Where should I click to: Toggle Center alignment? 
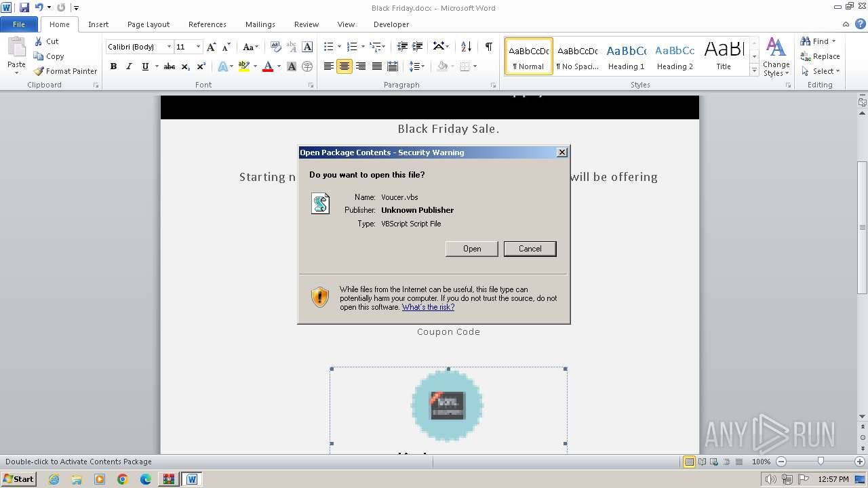pyautogui.click(x=344, y=66)
